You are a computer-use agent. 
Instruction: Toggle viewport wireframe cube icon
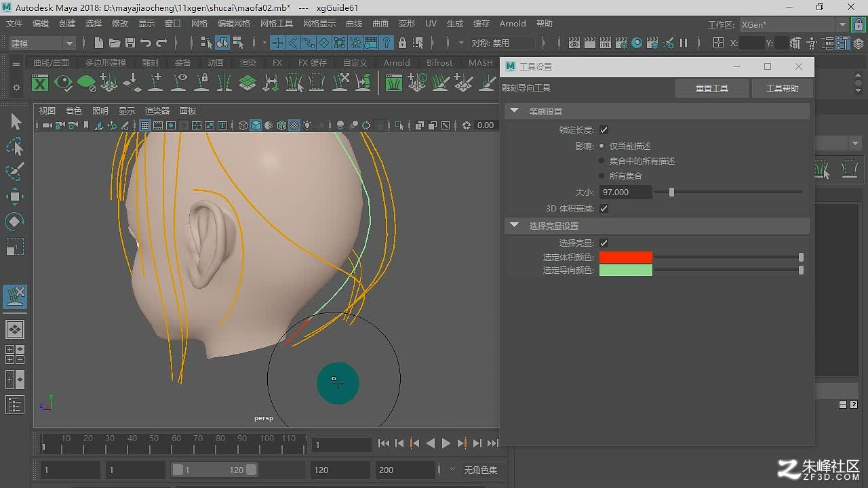tap(243, 125)
